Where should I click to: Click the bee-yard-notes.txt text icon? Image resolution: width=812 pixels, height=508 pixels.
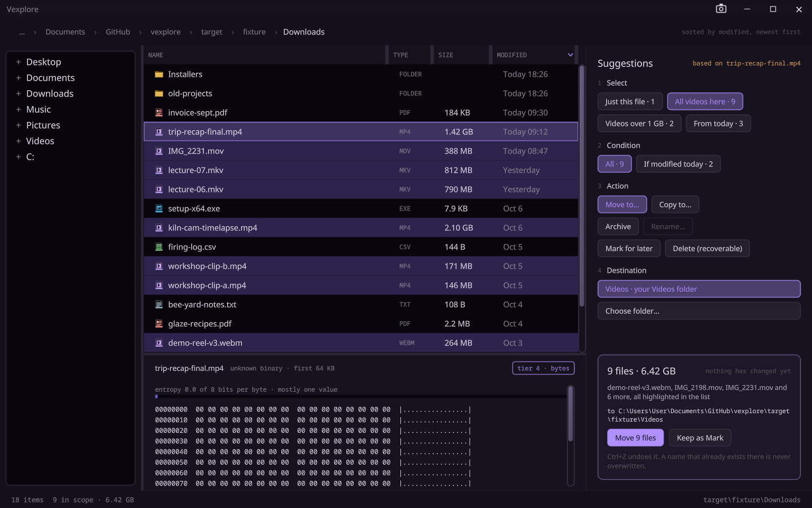pos(159,305)
